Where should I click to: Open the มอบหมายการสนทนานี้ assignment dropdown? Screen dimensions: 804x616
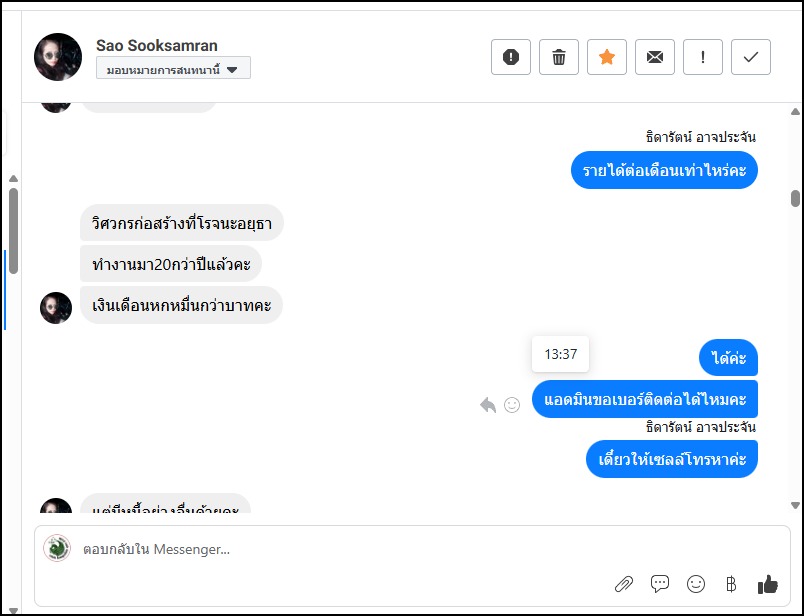point(173,69)
